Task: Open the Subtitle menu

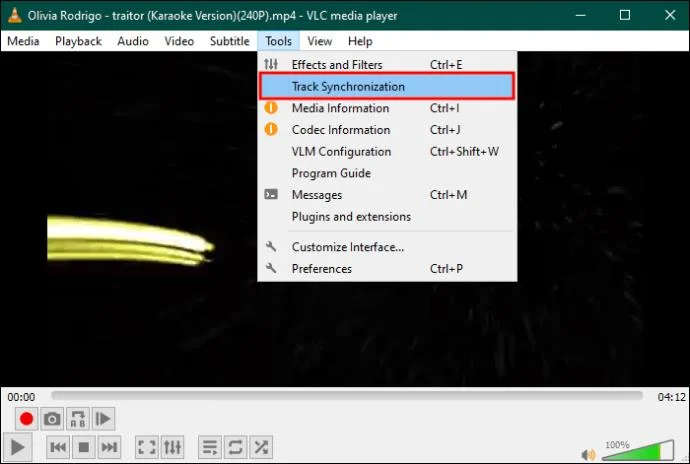Action: pyautogui.click(x=230, y=41)
